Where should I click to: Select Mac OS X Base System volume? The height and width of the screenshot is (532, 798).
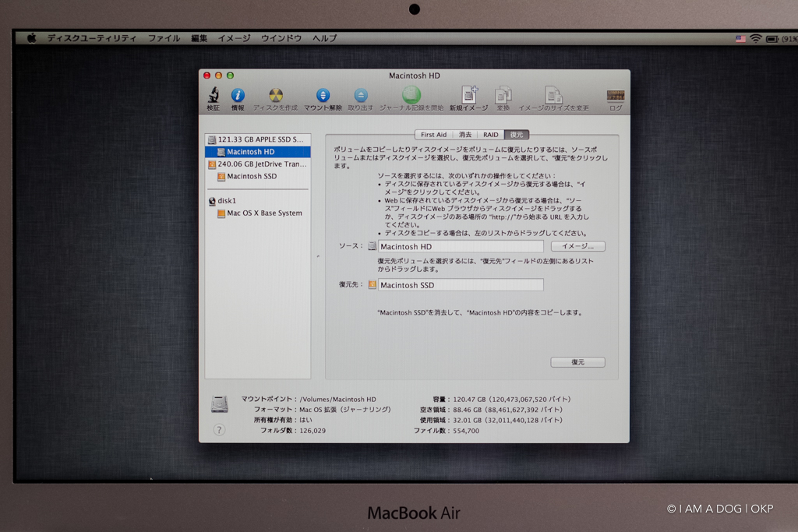pyautogui.click(x=257, y=213)
